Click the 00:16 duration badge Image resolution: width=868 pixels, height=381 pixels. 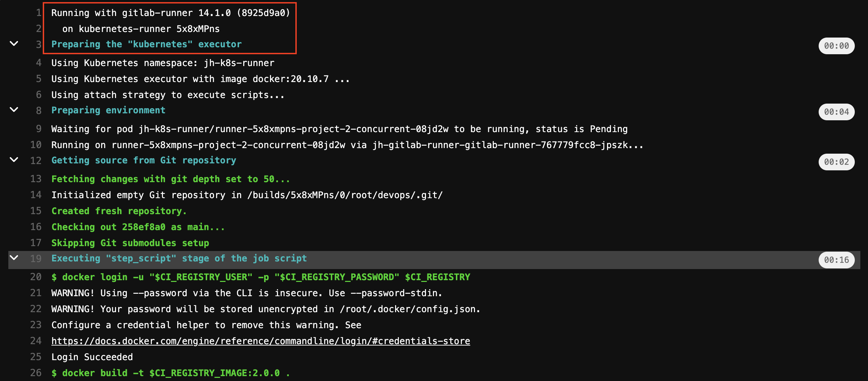[836, 260]
